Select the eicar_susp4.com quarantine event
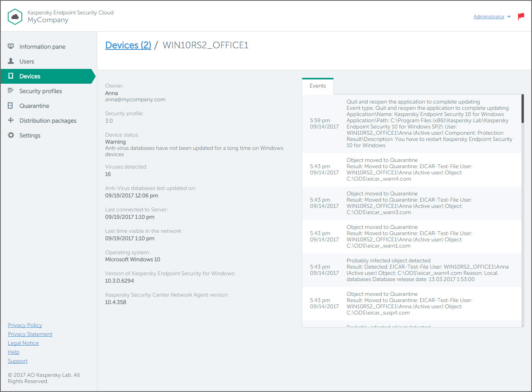This screenshot has width=532, height=392. coord(412,303)
